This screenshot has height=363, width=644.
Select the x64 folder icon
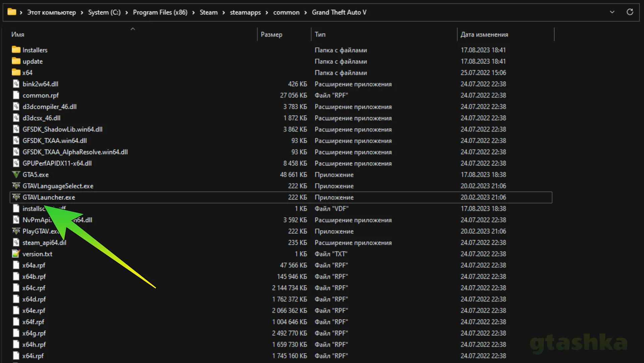(x=16, y=73)
